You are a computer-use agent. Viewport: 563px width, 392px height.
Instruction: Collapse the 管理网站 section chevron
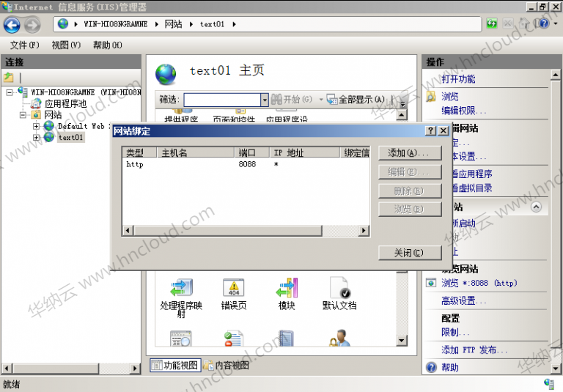tap(536, 207)
